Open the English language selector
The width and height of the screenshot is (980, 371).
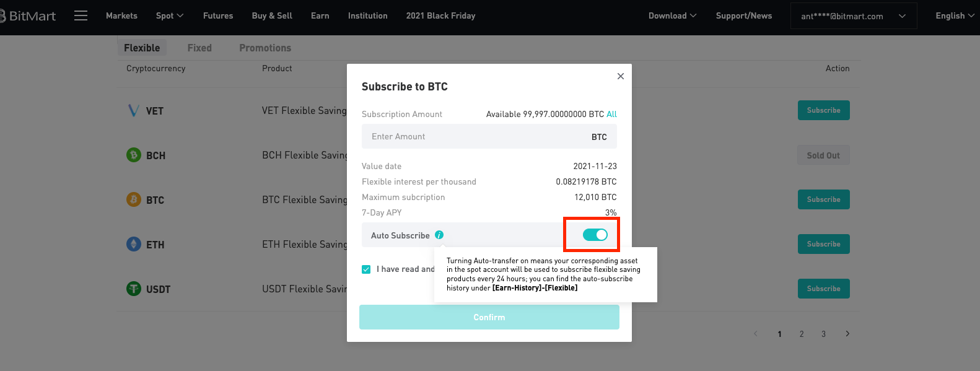pos(955,15)
